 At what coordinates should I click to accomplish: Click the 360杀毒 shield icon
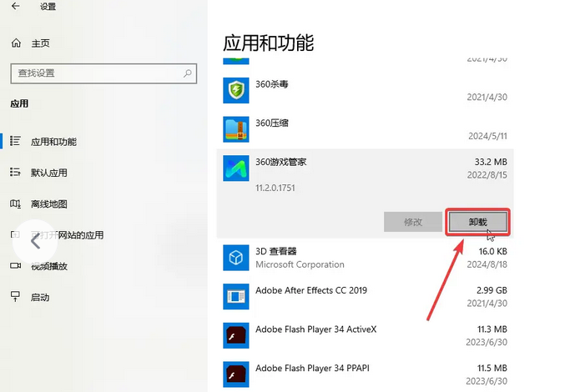[236, 90]
